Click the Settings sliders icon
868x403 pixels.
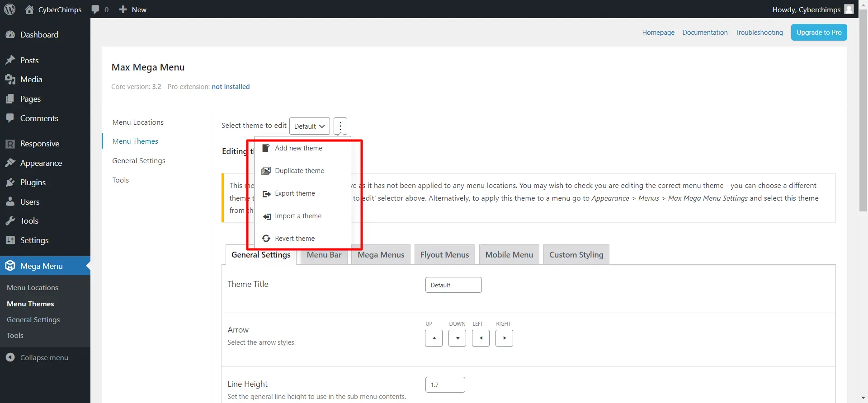(x=10, y=240)
